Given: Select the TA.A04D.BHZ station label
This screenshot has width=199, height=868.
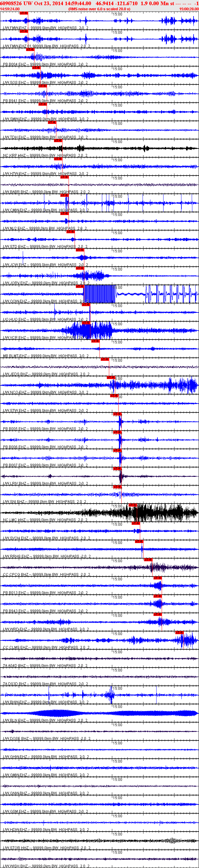Looking at the screenshot, I should [x=45, y=665].
